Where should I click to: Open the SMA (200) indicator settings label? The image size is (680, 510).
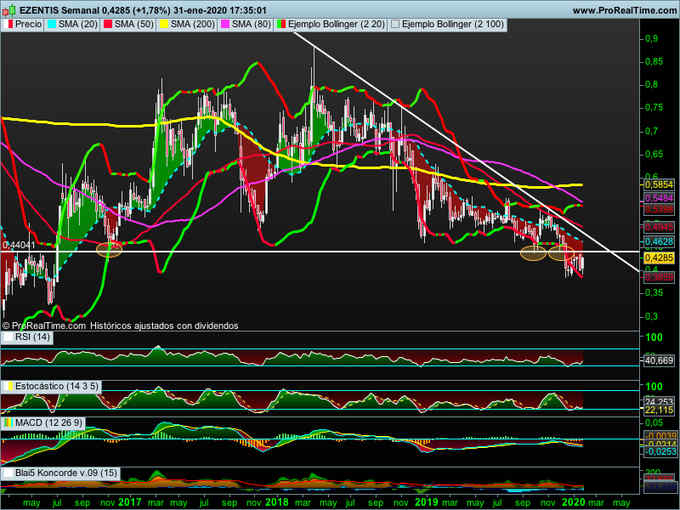pos(193,24)
